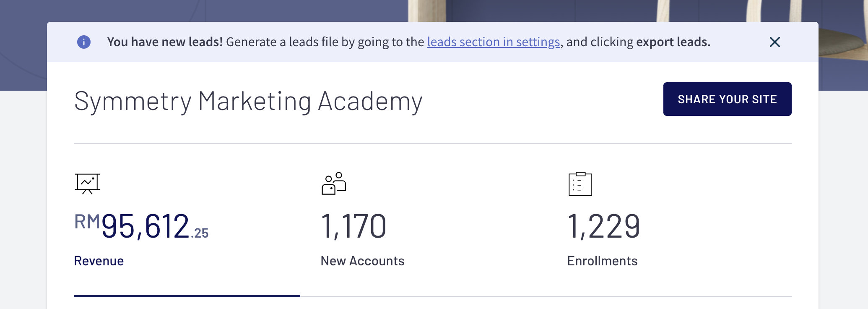Select the Revenue tab label
The image size is (868, 309).
point(99,261)
